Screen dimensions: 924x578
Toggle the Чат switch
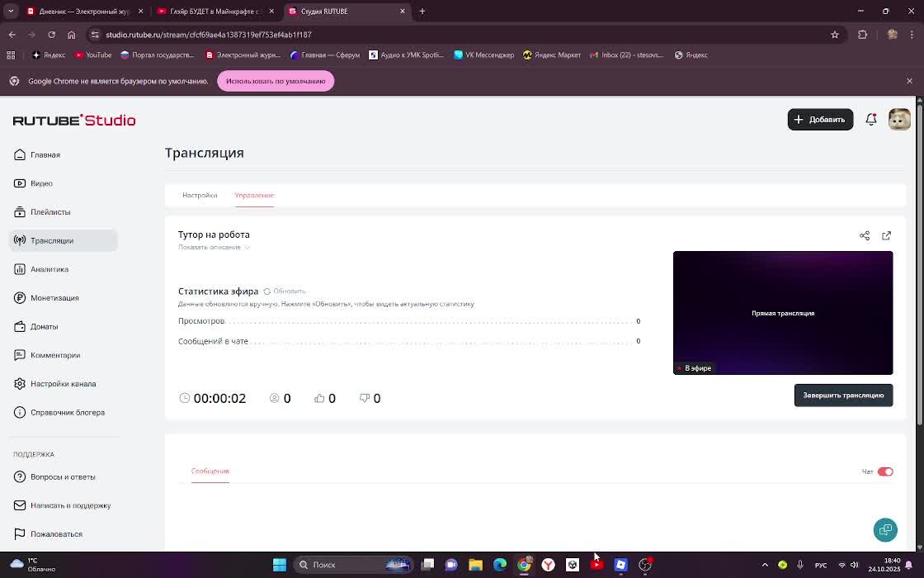(x=885, y=471)
